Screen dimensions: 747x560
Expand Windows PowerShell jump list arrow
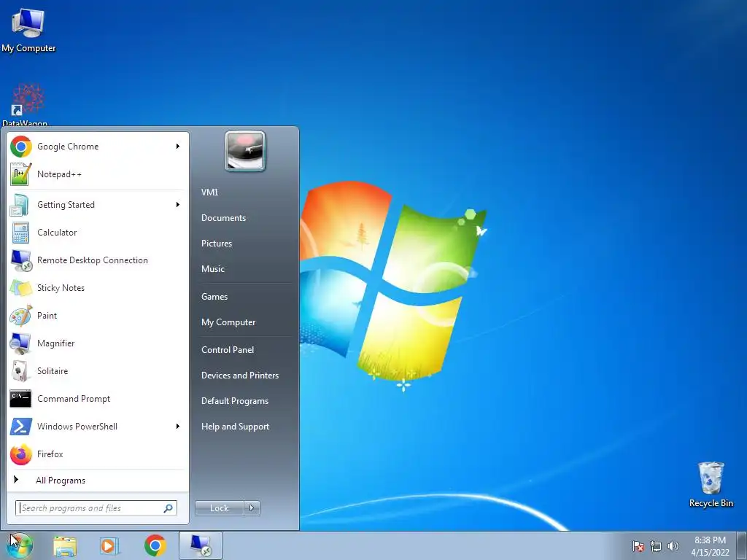(x=178, y=426)
